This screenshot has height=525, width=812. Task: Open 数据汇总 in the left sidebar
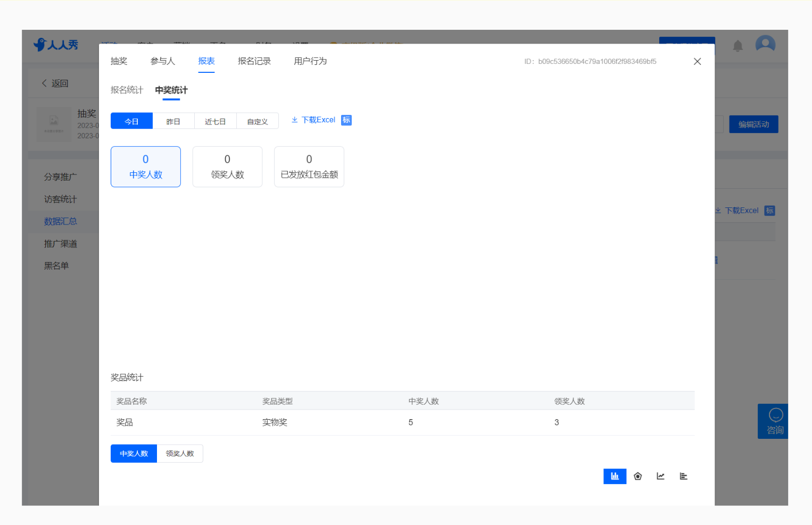point(61,221)
